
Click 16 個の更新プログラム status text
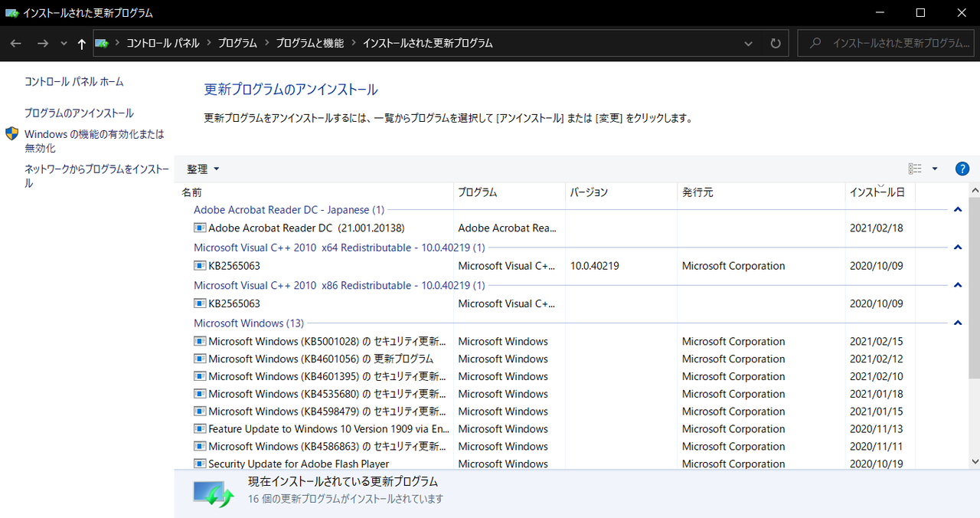(345, 499)
